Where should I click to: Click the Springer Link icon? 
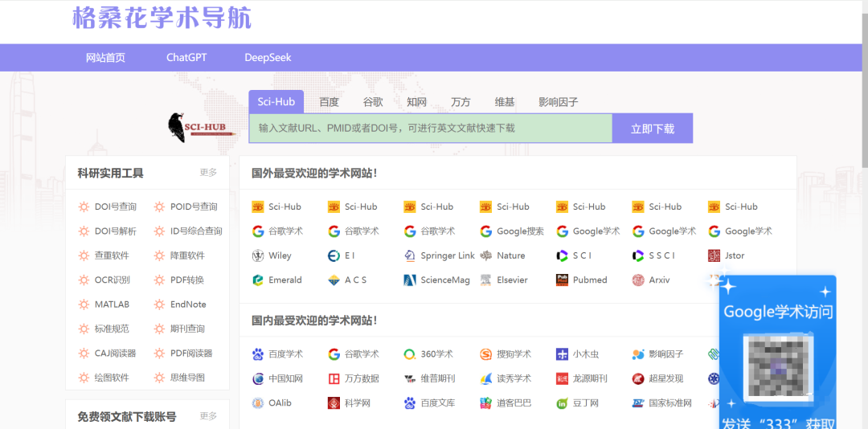[x=410, y=256]
